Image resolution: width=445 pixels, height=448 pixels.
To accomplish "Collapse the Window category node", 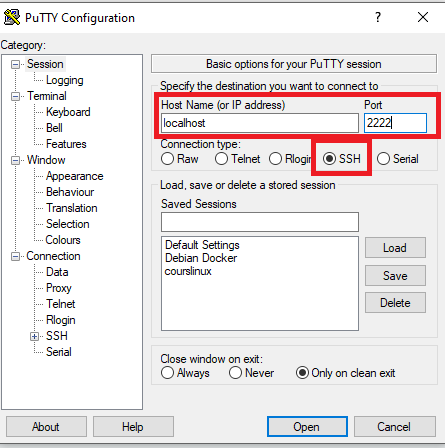I will [x=15, y=160].
